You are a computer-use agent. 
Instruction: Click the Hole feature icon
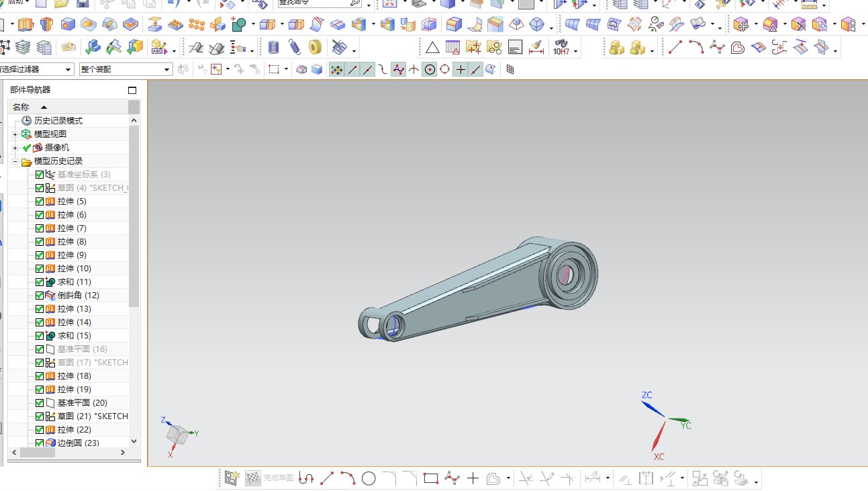click(x=67, y=25)
